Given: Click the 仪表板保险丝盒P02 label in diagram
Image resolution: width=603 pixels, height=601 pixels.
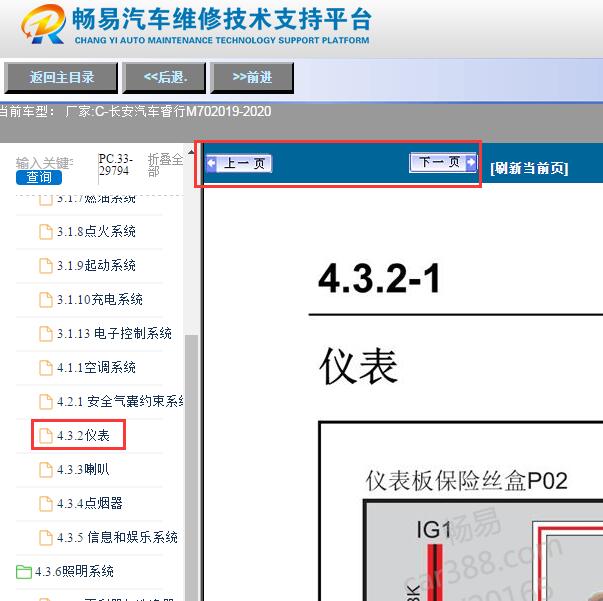Looking at the screenshot, I should pos(466,481).
